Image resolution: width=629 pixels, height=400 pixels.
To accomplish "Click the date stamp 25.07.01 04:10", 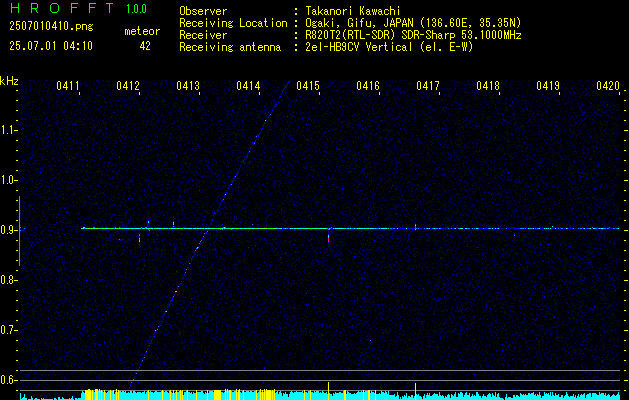I will pos(51,46).
